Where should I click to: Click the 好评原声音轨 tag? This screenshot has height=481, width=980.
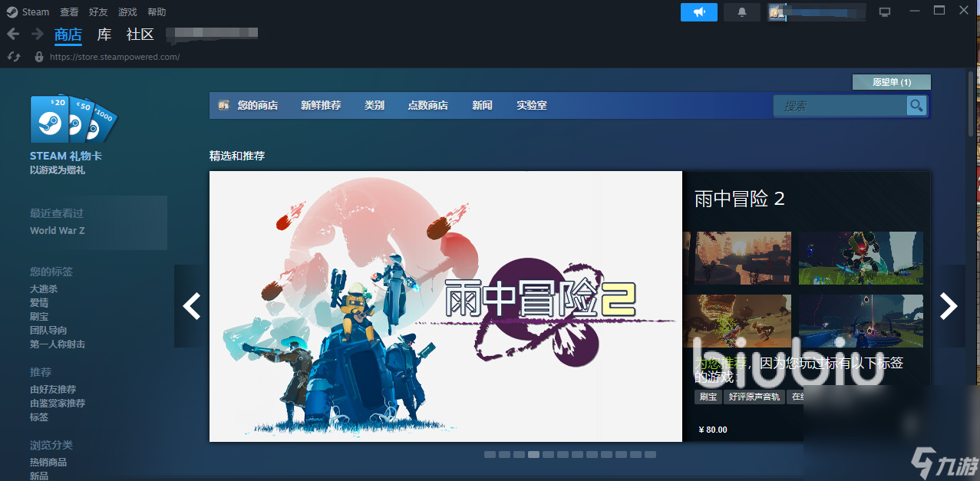(754, 397)
